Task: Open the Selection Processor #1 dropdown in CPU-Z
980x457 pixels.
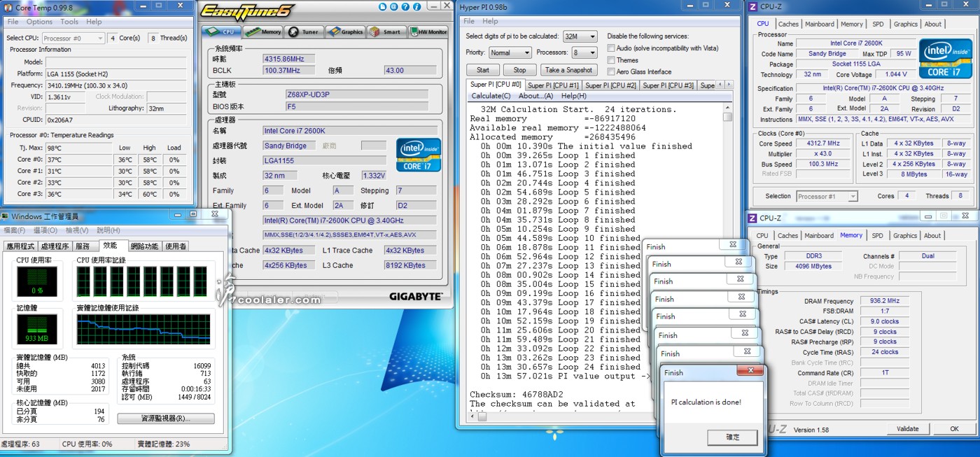Action: pos(827,197)
